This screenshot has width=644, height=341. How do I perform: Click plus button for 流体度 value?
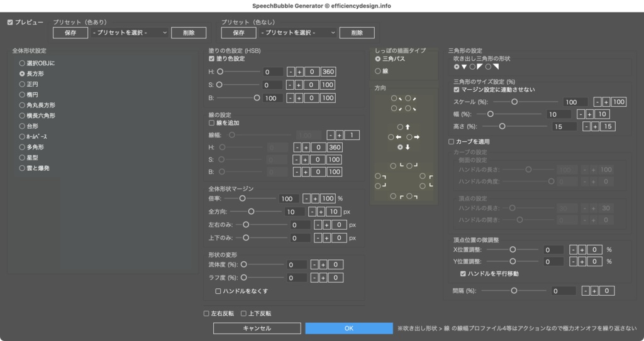tap(323, 264)
